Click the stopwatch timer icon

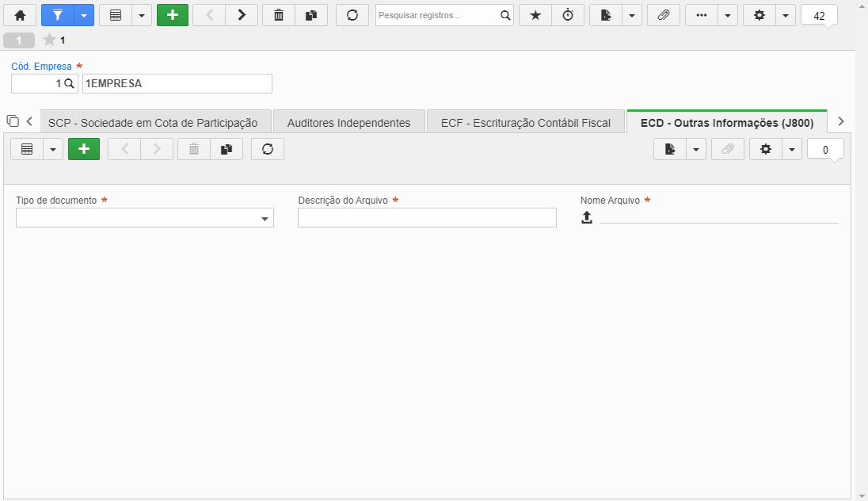coord(568,16)
